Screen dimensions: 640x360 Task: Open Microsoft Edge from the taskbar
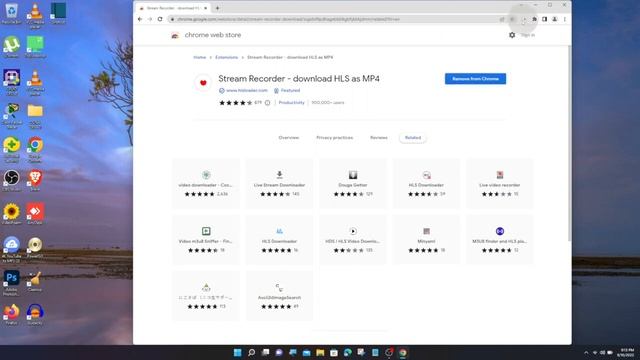point(347,353)
